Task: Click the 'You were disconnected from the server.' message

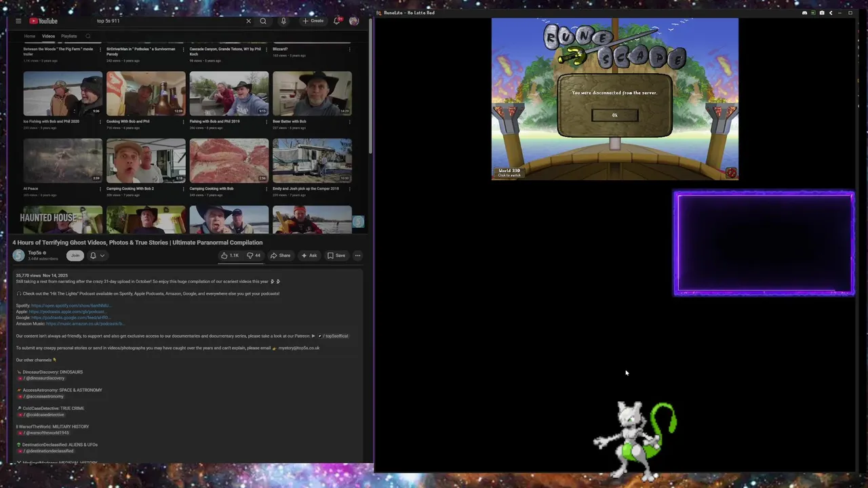Action: pyautogui.click(x=614, y=93)
